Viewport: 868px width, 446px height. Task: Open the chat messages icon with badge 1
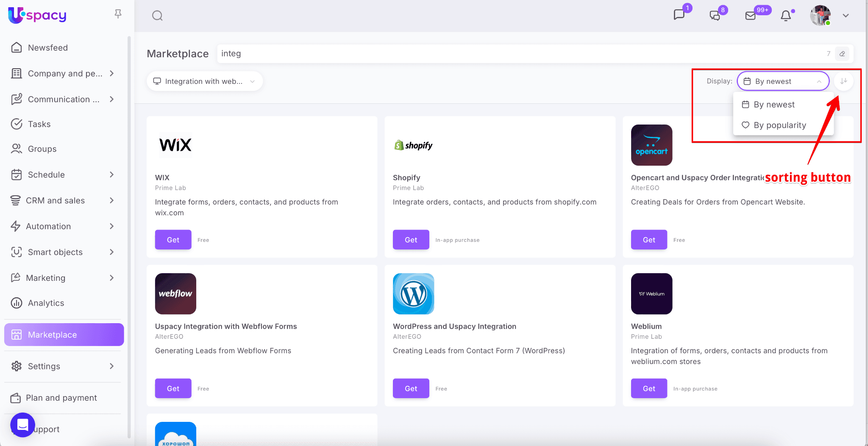pos(679,15)
